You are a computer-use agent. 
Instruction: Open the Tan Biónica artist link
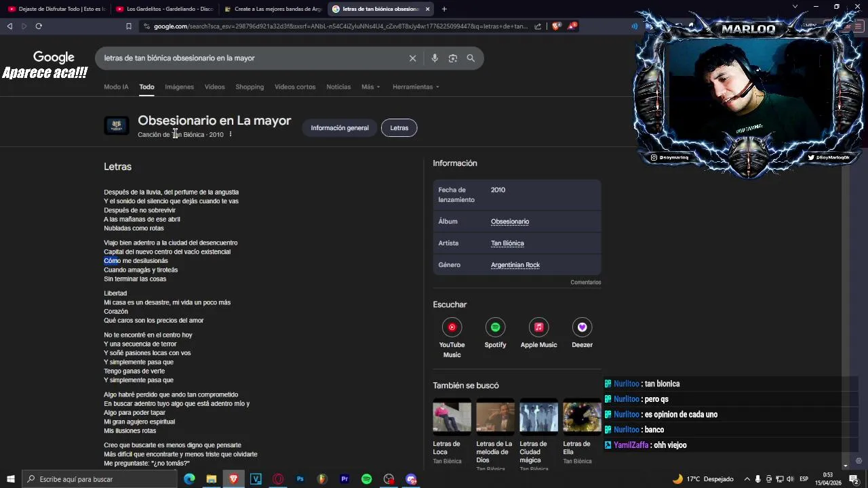[x=507, y=243]
